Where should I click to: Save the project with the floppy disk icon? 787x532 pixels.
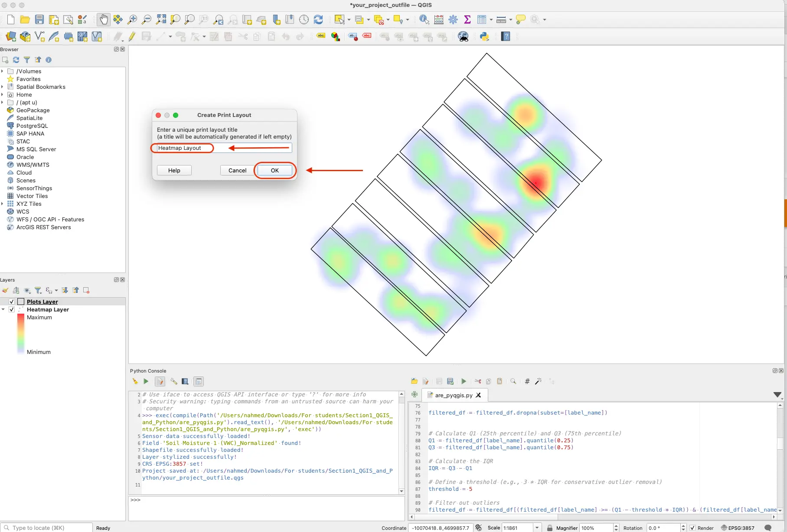pyautogui.click(x=39, y=19)
